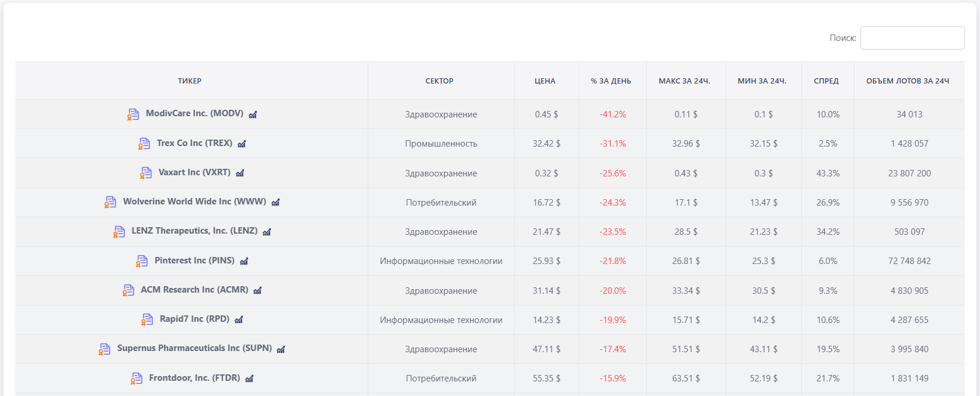The width and height of the screenshot is (980, 396).
Task: Open the Pinterest Inc (PINS) ticker link
Action: pos(194,260)
